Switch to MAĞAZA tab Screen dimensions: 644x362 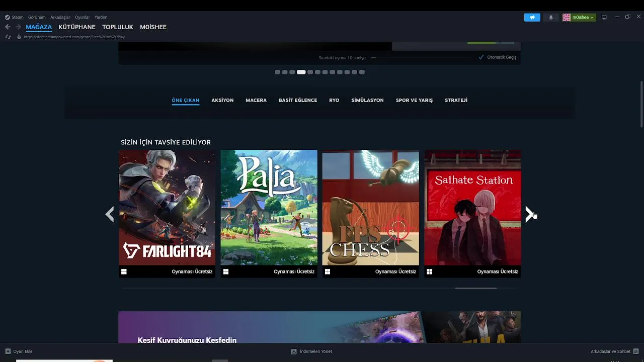[x=39, y=27]
